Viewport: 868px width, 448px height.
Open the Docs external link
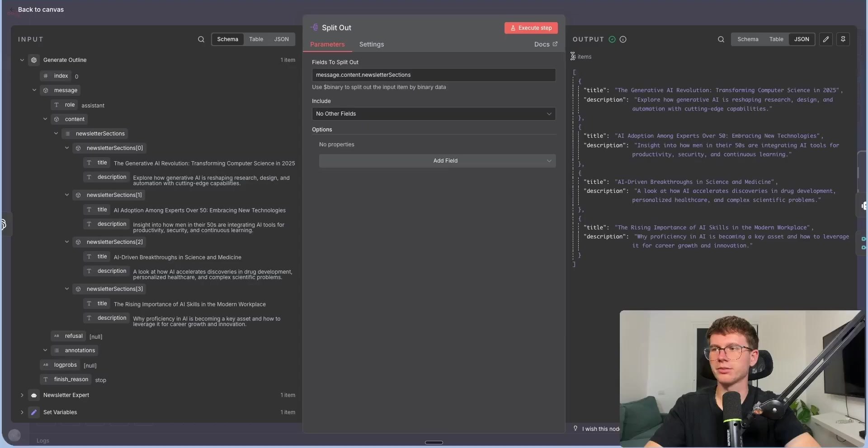pyautogui.click(x=546, y=44)
